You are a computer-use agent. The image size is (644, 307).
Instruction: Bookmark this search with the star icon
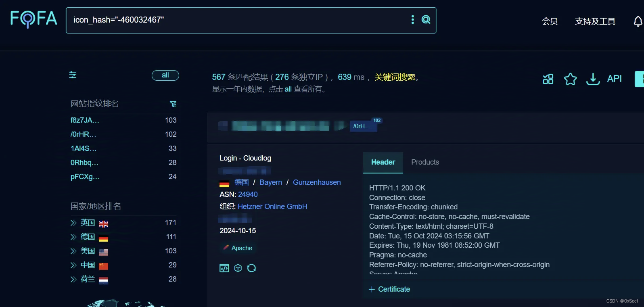coord(570,79)
